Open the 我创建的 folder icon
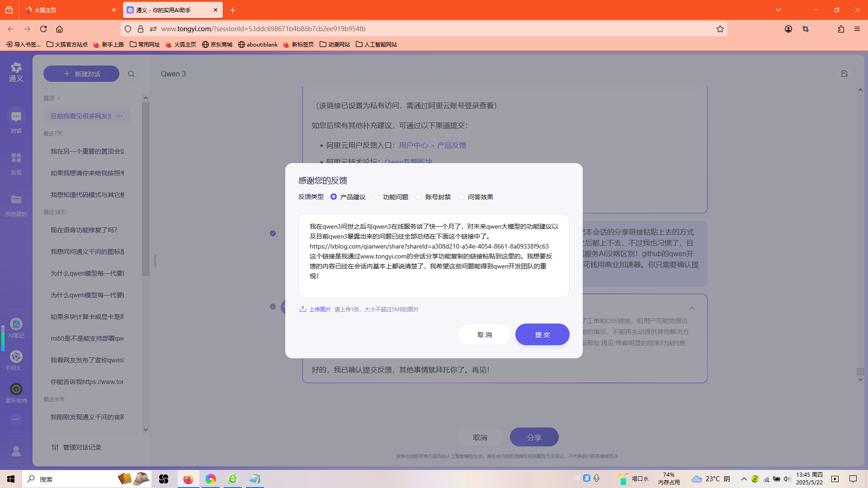 [x=16, y=199]
